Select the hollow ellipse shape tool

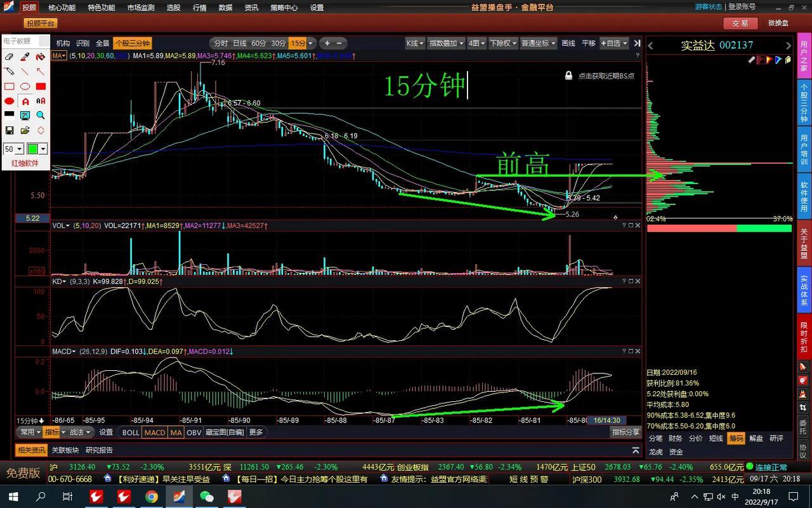pos(25,86)
